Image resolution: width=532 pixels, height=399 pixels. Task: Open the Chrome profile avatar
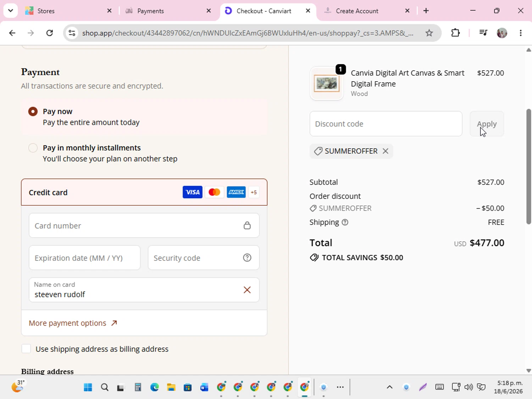(x=502, y=33)
